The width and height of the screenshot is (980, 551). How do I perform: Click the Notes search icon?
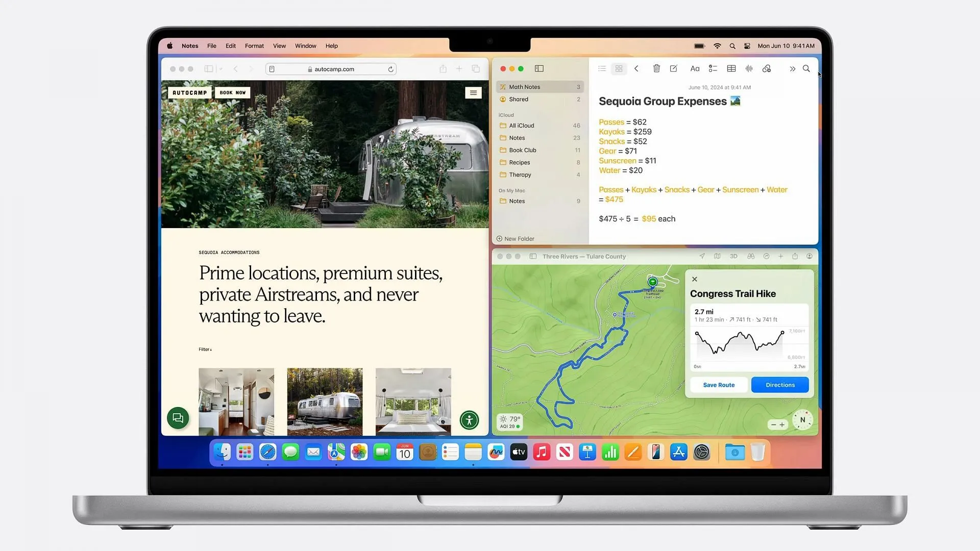tap(805, 68)
